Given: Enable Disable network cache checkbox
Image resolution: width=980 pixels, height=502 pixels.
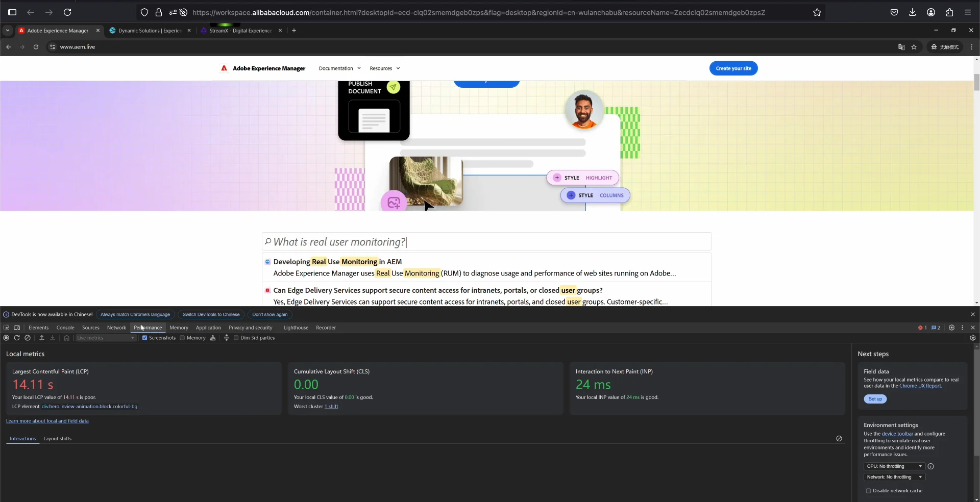Looking at the screenshot, I should coord(868,491).
